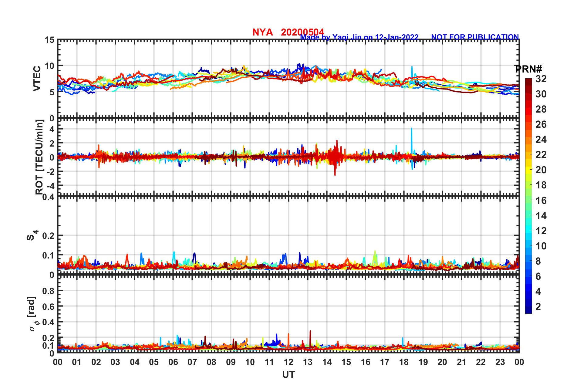Click the ROT axis tick label 4
Image resolution: width=577 pixels, height=392 pixels.
pyautogui.click(x=52, y=129)
